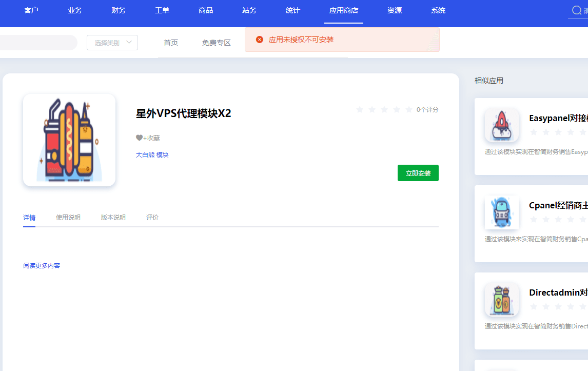Rate the main app one star

[x=360, y=109]
